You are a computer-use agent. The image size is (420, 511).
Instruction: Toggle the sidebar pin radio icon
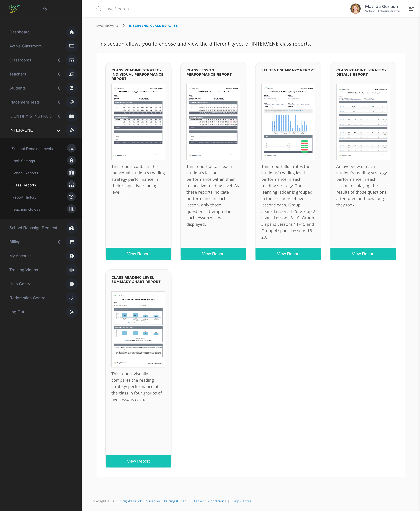coord(45,9)
